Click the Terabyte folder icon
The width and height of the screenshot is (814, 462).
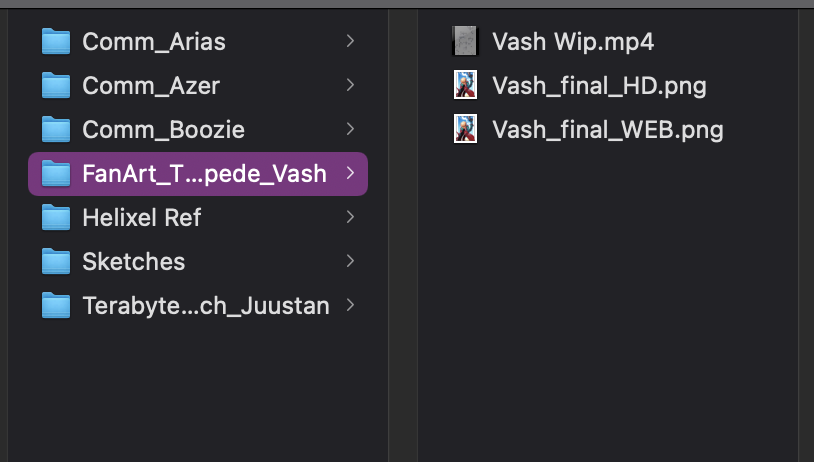[x=56, y=306]
